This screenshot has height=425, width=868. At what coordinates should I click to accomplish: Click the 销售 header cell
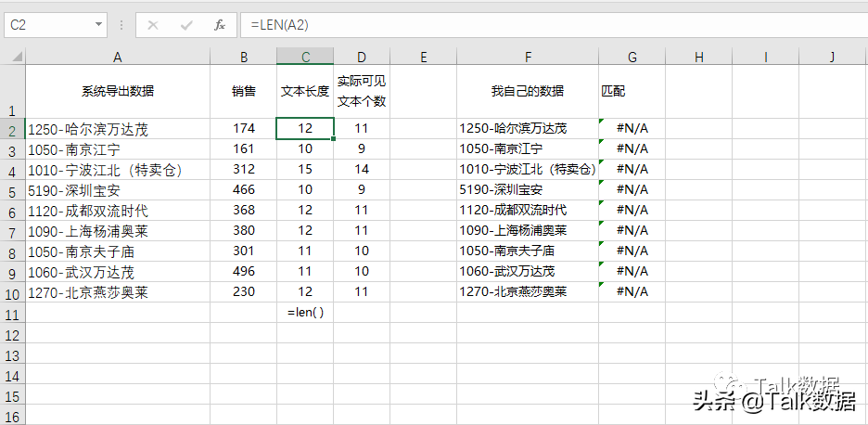click(x=244, y=92)
